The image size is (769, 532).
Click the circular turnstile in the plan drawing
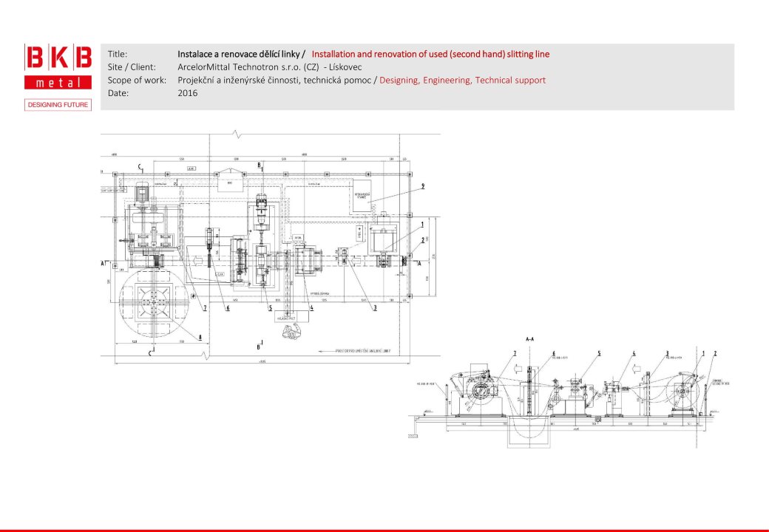(x=152, y=301)
